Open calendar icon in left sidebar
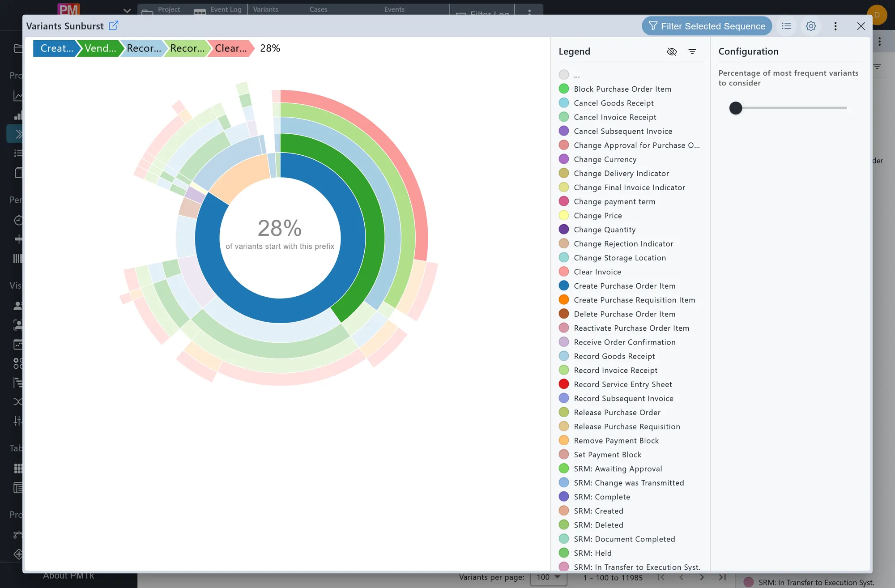Image resolution: width=895 pixels, height=588 pixels. tap(18, 344)
